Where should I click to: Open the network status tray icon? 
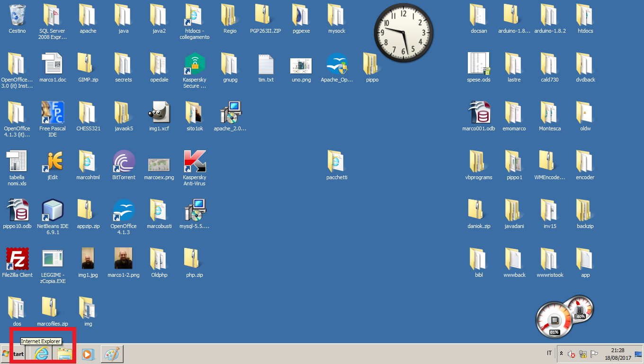583,354
